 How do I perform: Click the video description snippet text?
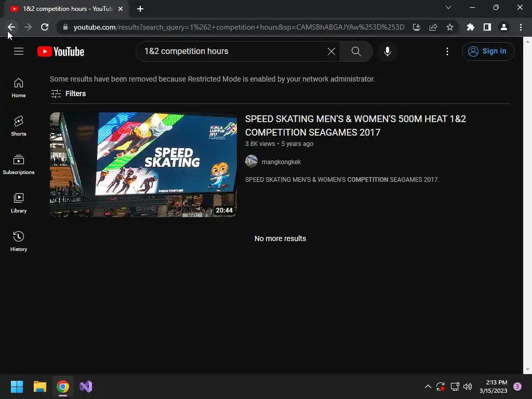click(342, 179)
